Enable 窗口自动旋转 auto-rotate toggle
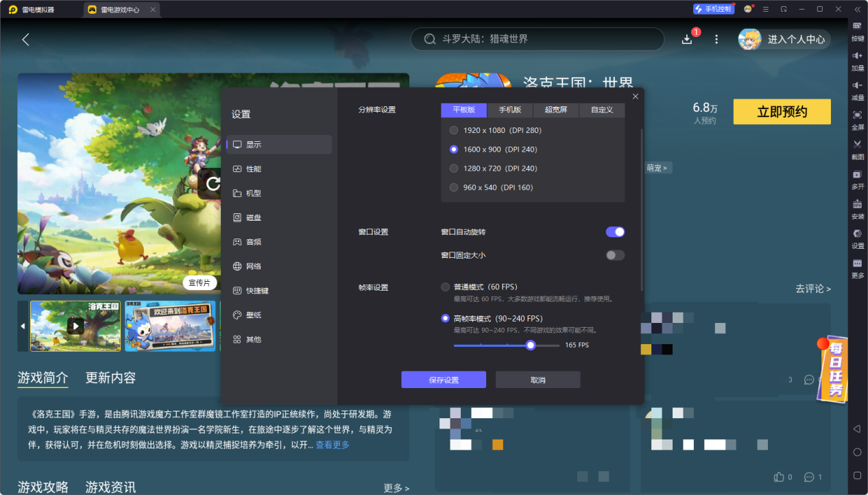Screen dimensions: 868x495 click(x=615, y=232)
